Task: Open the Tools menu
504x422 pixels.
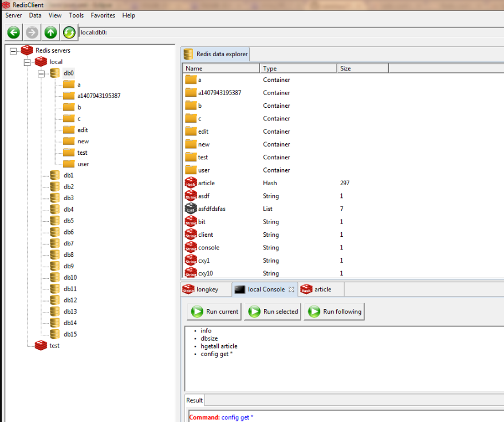Action: tap(76, 15)
